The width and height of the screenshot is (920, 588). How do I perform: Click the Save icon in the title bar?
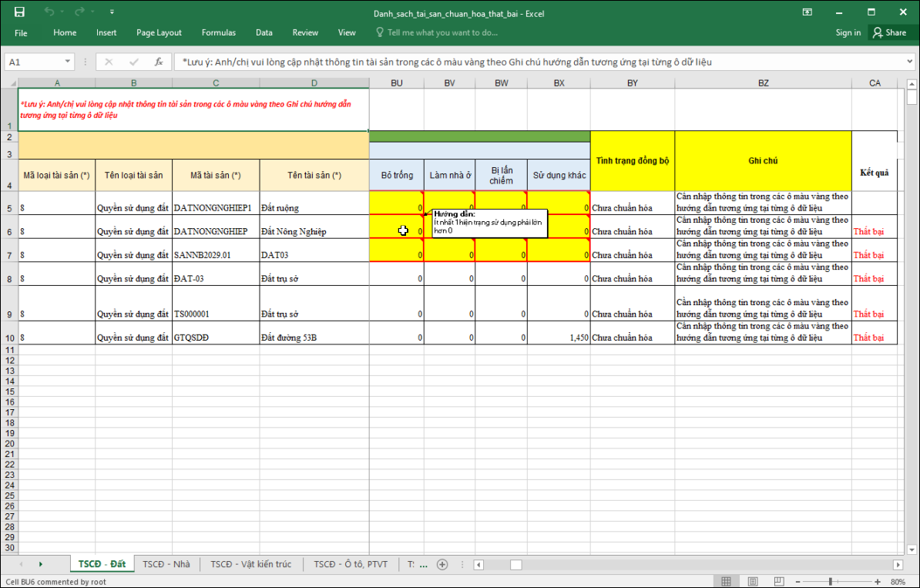[x=19, y=12]
